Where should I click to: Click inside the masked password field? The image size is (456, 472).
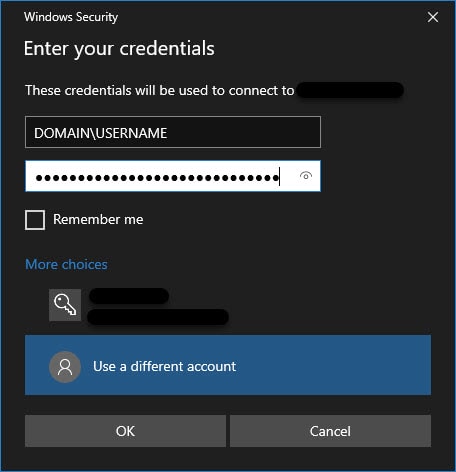[x=173, y=176]
